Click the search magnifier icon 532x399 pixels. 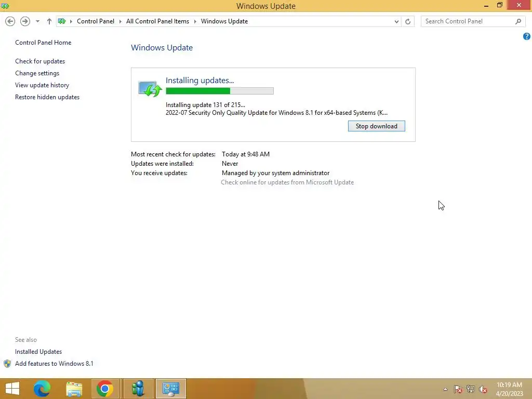tap(518, 21)
